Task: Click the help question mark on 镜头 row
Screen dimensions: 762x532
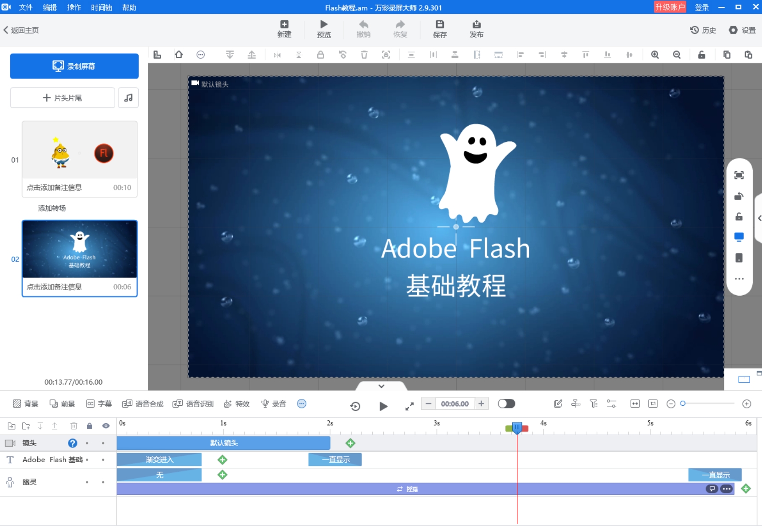Action: pos(73,443)
